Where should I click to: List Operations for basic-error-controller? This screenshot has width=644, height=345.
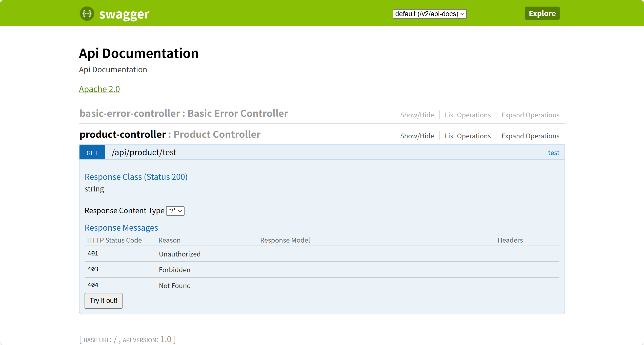pos(468,115)
